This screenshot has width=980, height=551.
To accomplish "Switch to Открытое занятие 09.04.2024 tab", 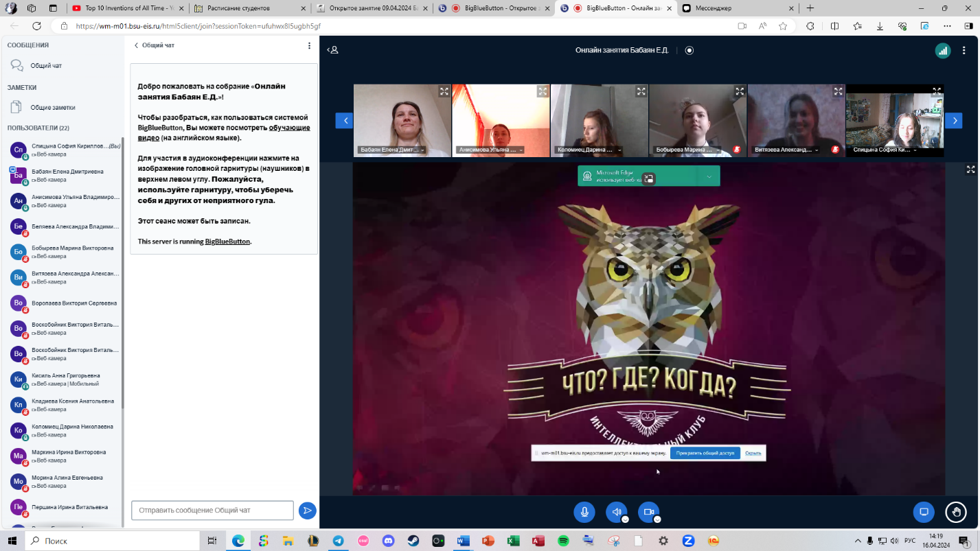I will pos(371,8).
